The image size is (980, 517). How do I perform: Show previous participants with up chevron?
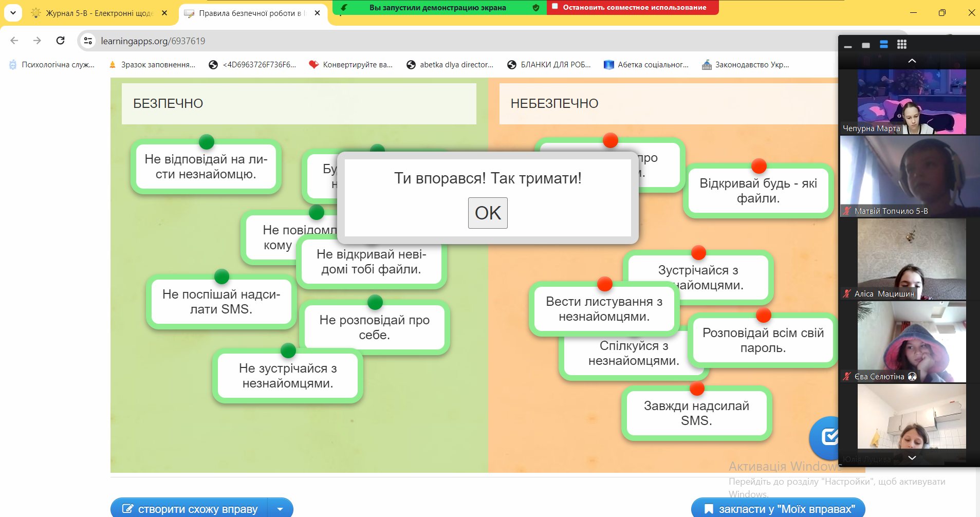912,61
